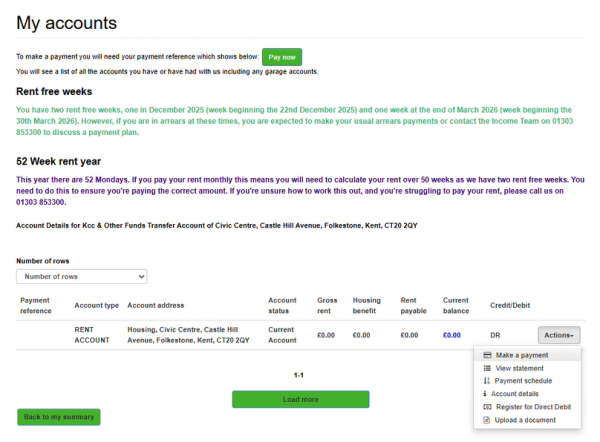Click the credit card icon beside Make a payment
Viewport: 600px width, 442px height.
click(487, 355)
